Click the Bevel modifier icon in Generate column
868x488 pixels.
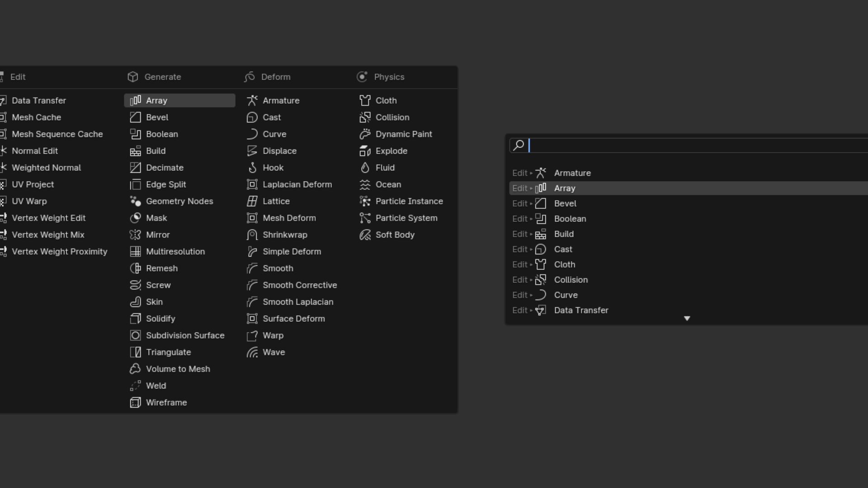[x=135, y=117]
